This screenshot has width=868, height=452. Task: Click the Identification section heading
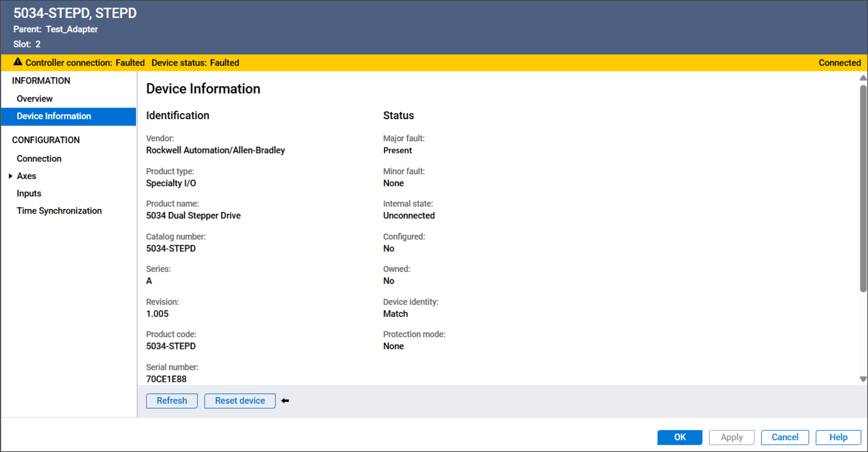(178, 115)
